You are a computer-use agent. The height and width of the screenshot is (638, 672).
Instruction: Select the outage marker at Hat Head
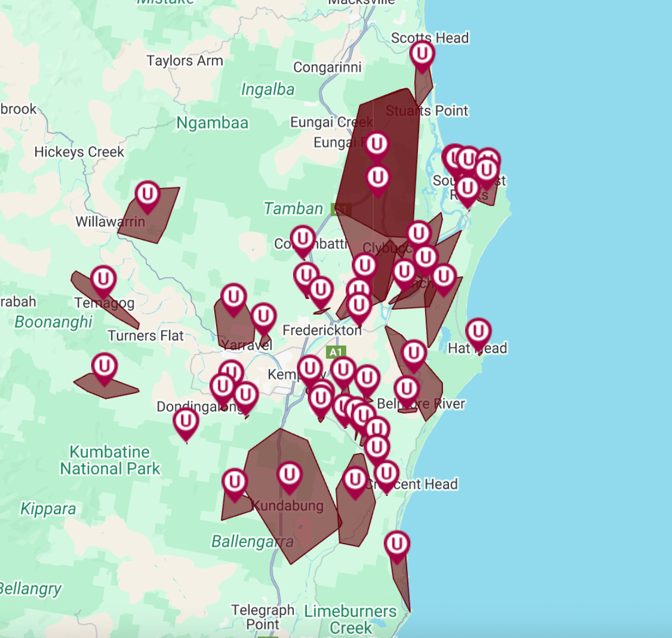[478, 334]
